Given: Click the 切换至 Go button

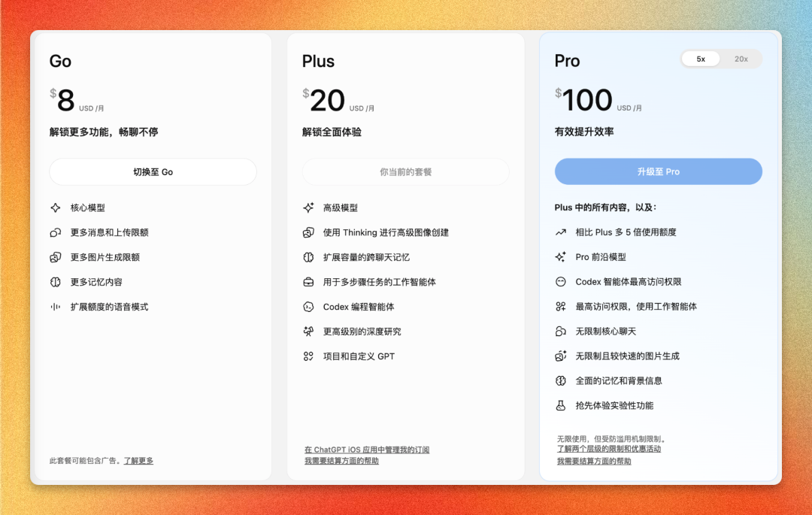Looking at the screenshot, I should [x=153, y=172].
